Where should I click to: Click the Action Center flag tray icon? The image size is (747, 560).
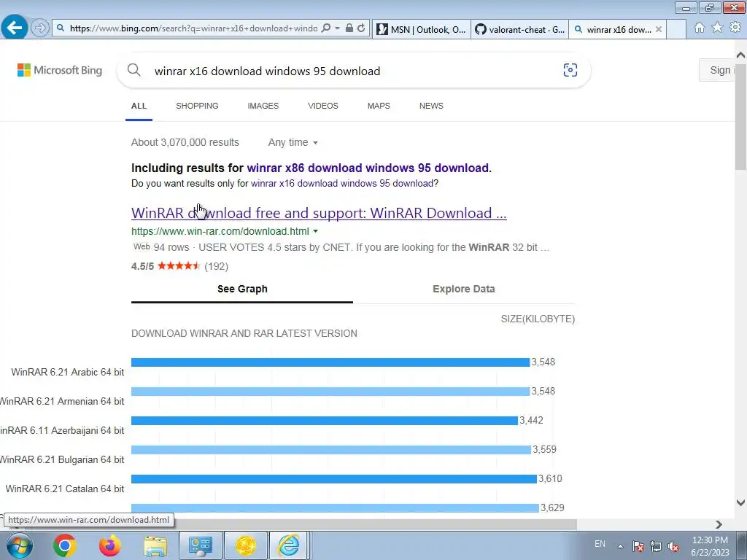tap(638, 546)
